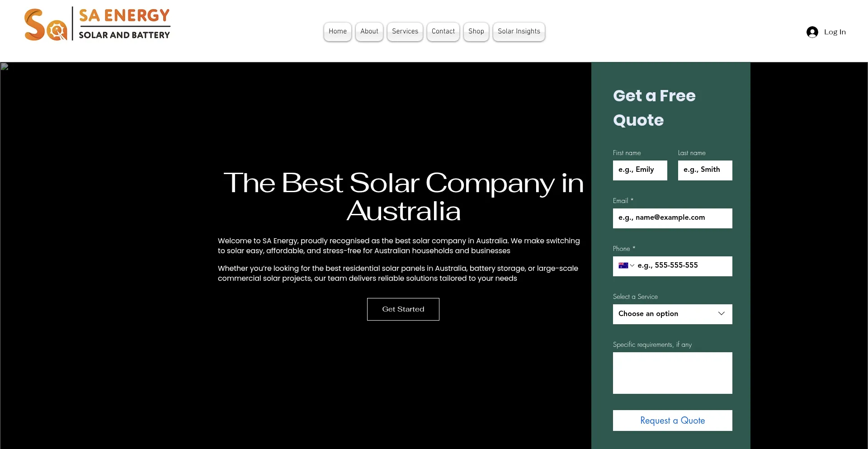This screenshot has height=449, width=868.
Task: Click the user avatar icon
Action: pos(812,32)
